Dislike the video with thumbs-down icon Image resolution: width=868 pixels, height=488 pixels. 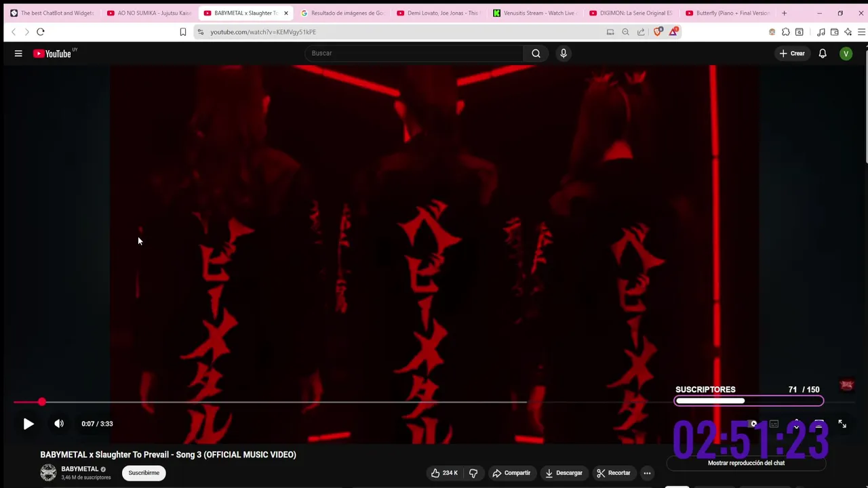[x=473, y=473]
